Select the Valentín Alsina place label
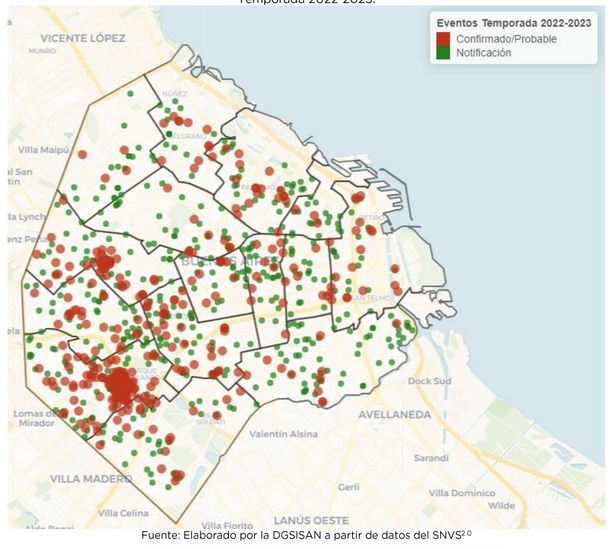Image resolution: width=610 pixels, height=549 pixels. 283,434
